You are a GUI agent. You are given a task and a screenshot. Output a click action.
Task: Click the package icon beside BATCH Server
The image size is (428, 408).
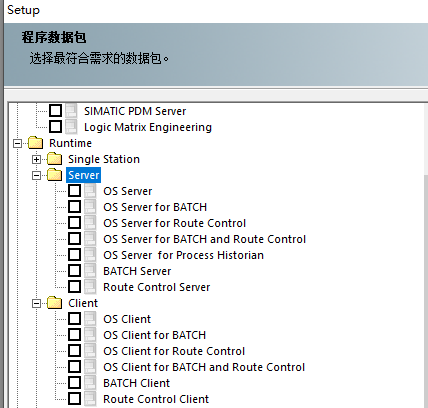click(90, 271)
